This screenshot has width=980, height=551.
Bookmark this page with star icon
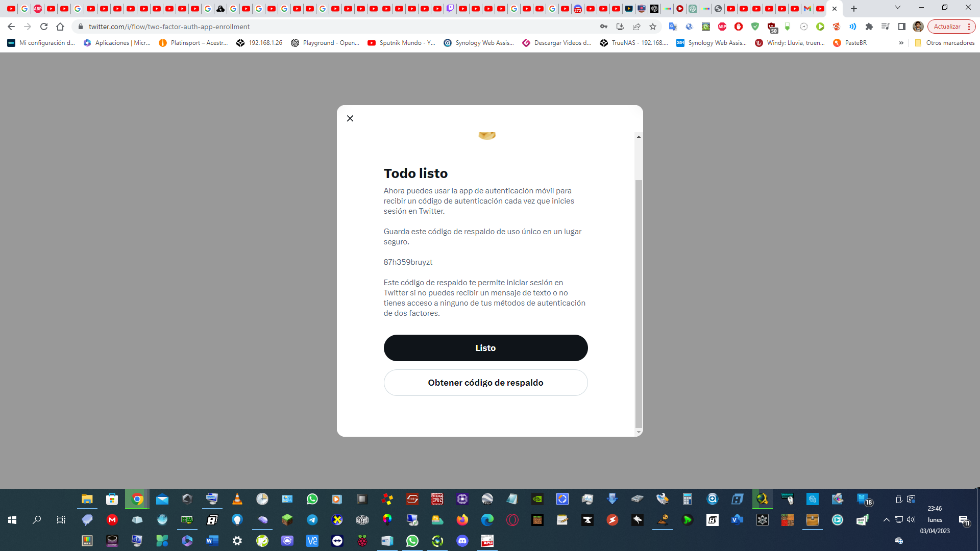(x=653, y=27)
